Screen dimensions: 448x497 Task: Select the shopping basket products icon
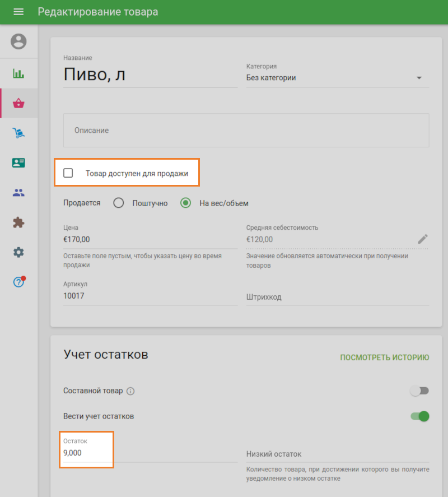click(x=18, y=103)
